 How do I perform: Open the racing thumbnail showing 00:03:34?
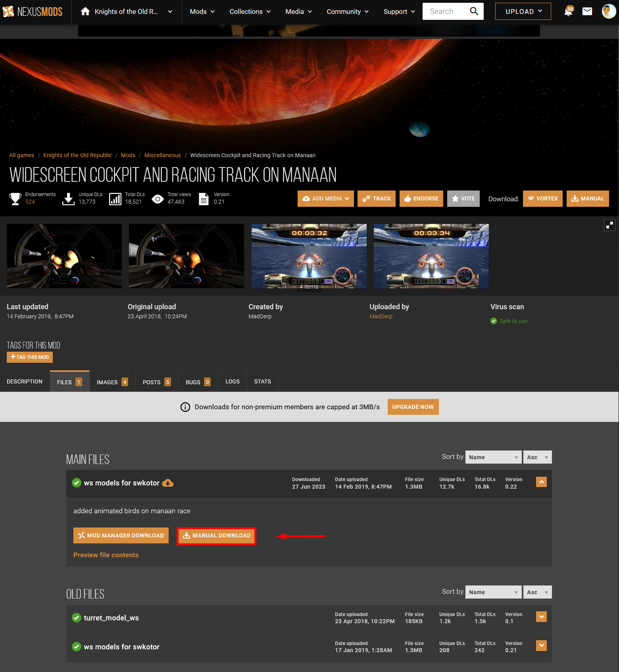click(x=431, y=256)
